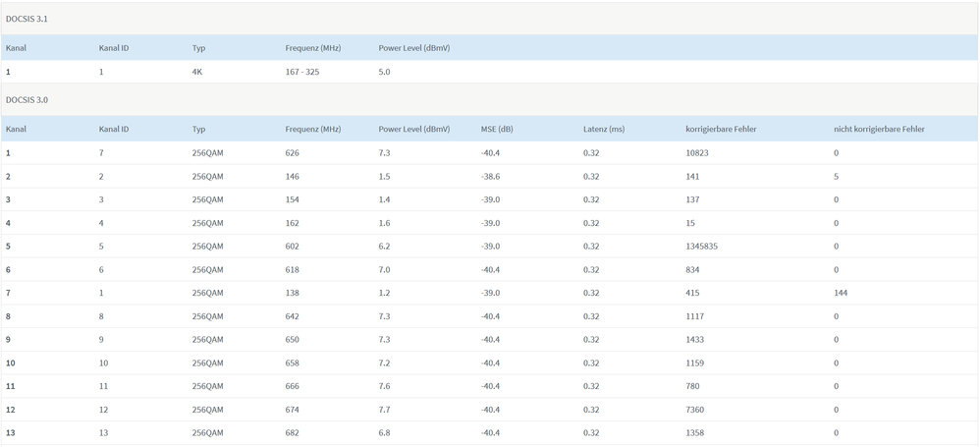Click frequency 658 cell
Screen dimensions: 980x447
click(292, 363)
